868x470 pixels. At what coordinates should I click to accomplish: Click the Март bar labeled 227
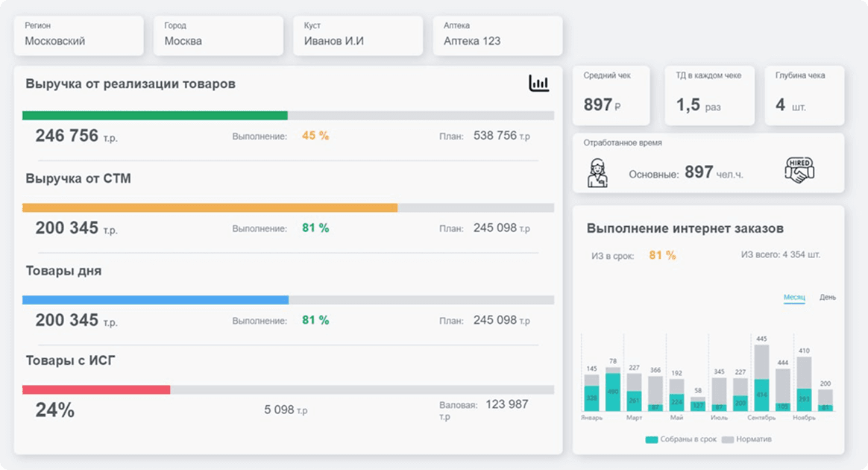pos(635,392)
